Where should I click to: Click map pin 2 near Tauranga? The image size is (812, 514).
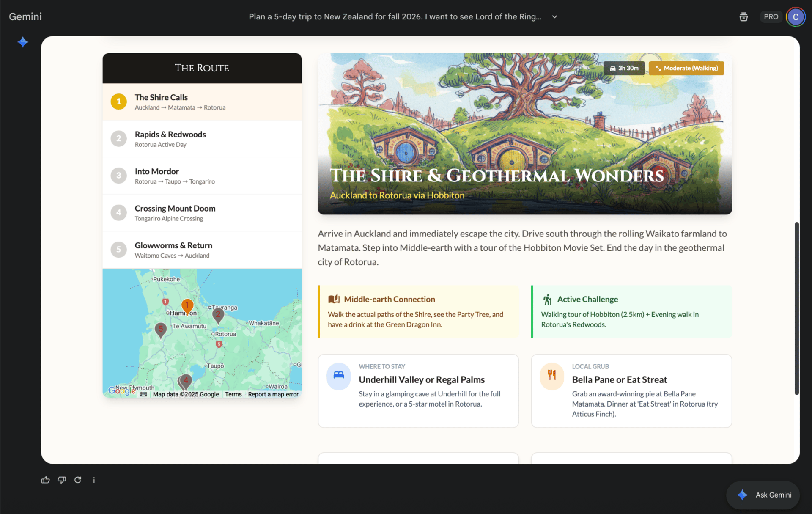click(218, 314)
